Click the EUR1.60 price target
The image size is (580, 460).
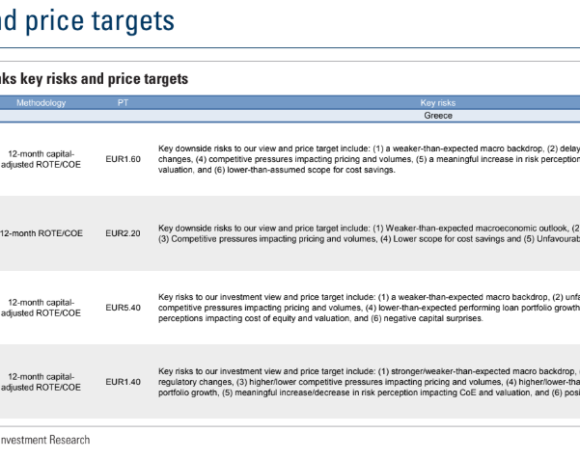[123, 159]
